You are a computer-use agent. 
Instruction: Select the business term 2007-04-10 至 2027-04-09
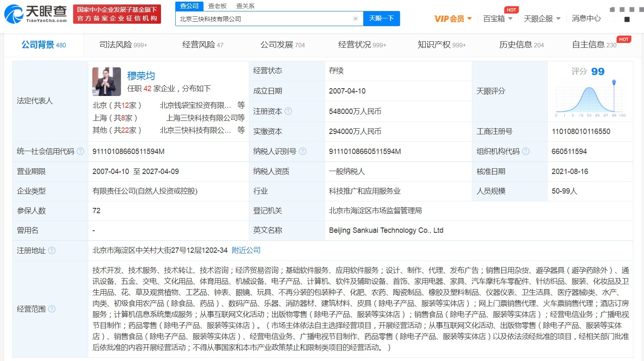135,172
